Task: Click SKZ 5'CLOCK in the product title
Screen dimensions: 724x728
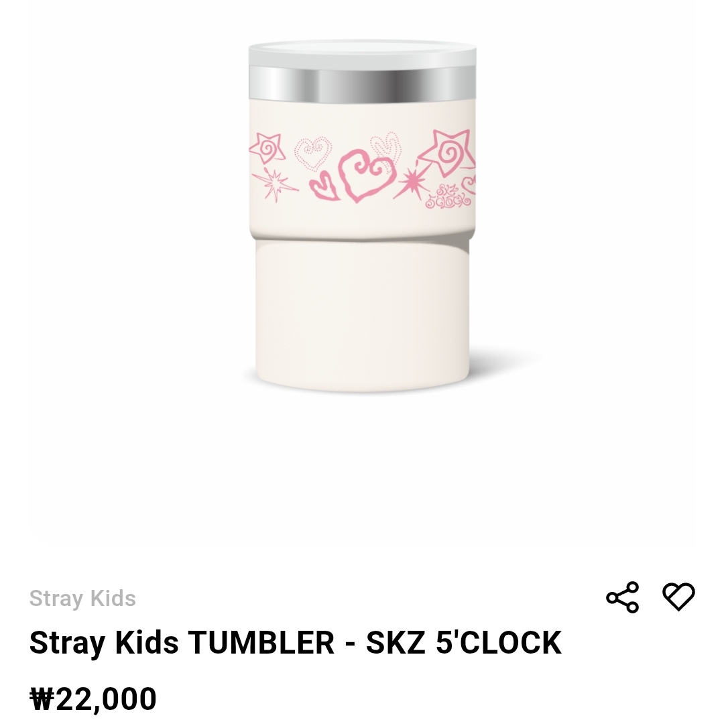Action: coord(464,643)
